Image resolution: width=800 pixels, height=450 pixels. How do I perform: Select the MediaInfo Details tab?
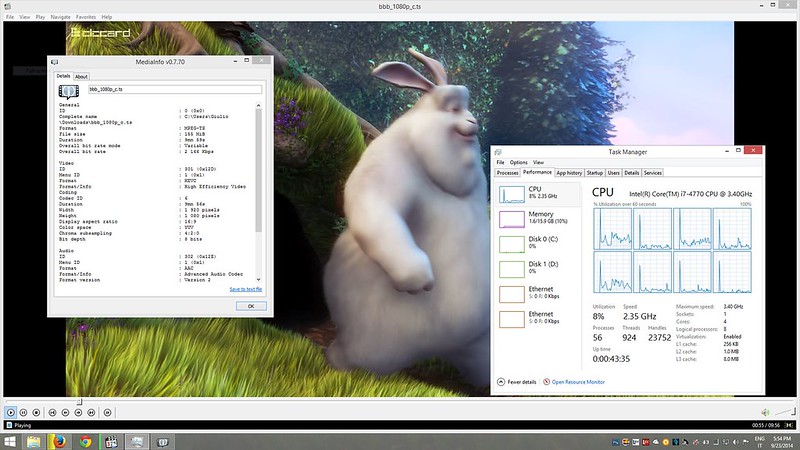[63, 76]
